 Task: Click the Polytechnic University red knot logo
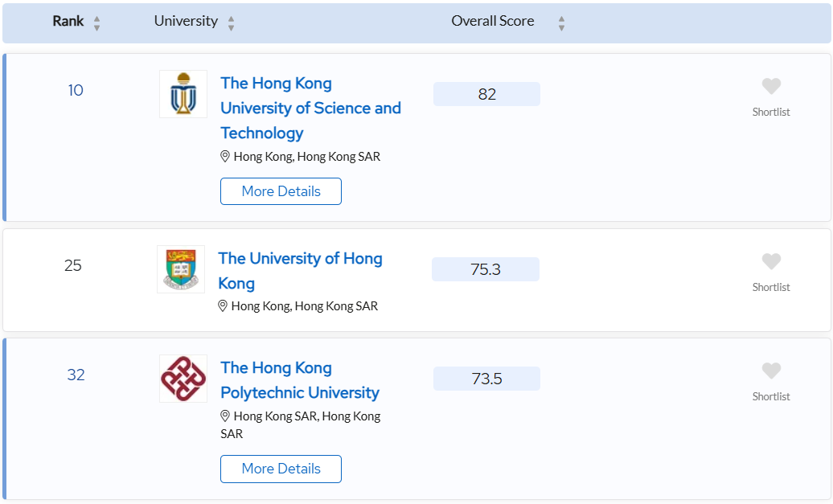pyautogui.click(x=183, y=379)
